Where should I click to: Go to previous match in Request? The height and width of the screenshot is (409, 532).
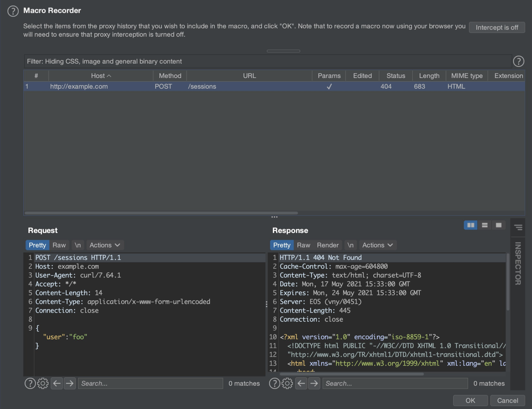[x=57, y=383]
